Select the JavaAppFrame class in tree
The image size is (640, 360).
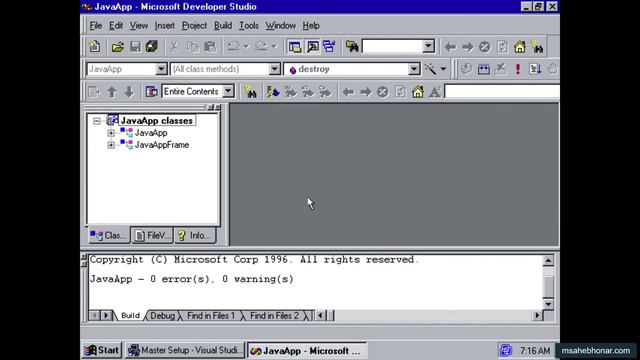point(162,145)
